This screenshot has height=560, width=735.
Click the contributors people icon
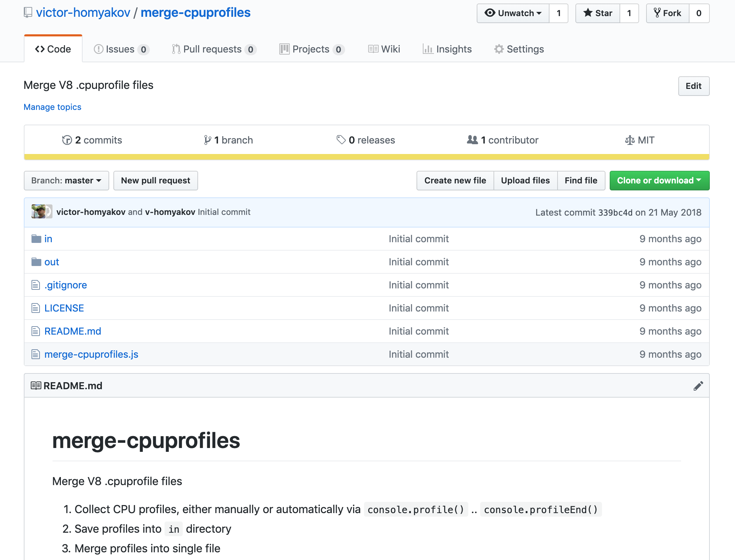click(471, 140)
